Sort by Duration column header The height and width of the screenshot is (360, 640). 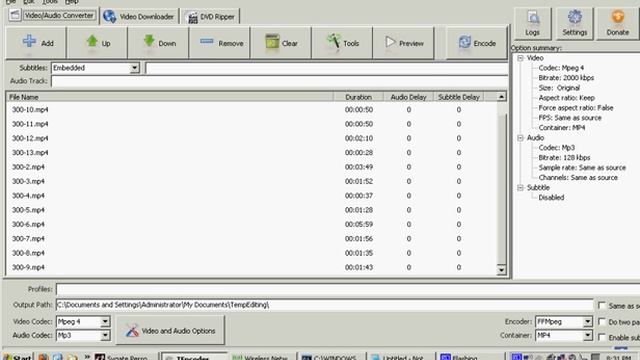358,97
